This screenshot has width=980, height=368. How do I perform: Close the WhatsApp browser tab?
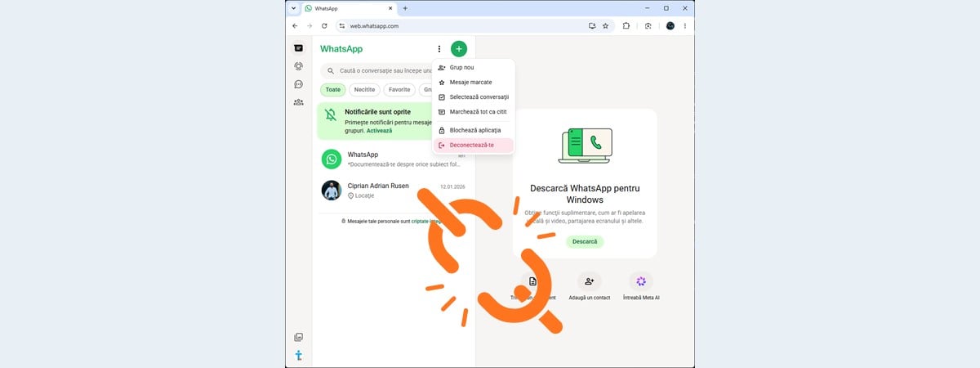[x=390, y=8]
